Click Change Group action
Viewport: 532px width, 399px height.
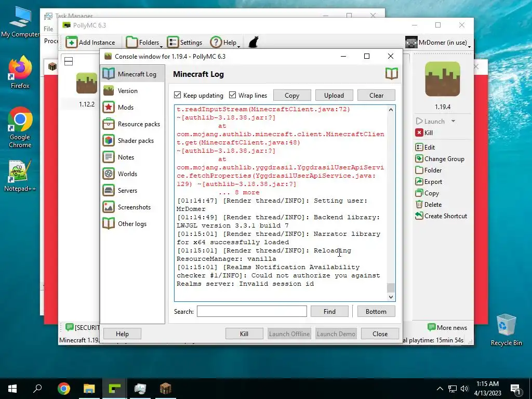point(440,159)
